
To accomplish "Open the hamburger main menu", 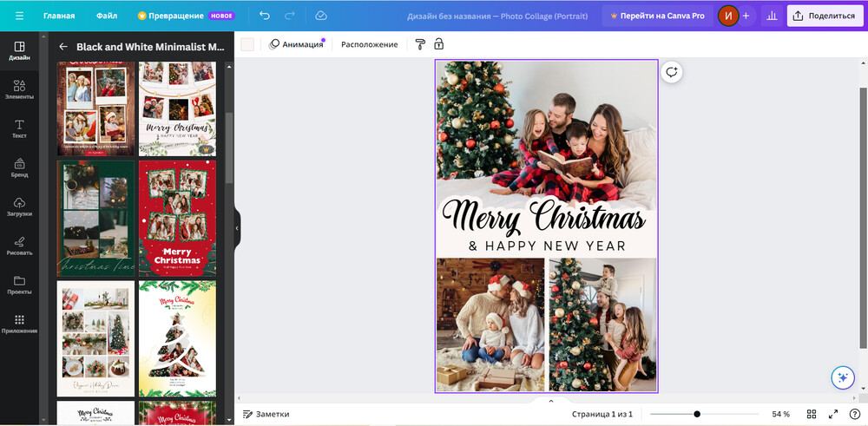I will point(19,16).
